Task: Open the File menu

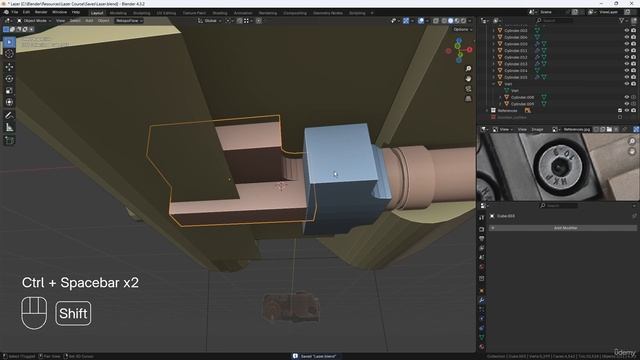Action: point(15,12)
